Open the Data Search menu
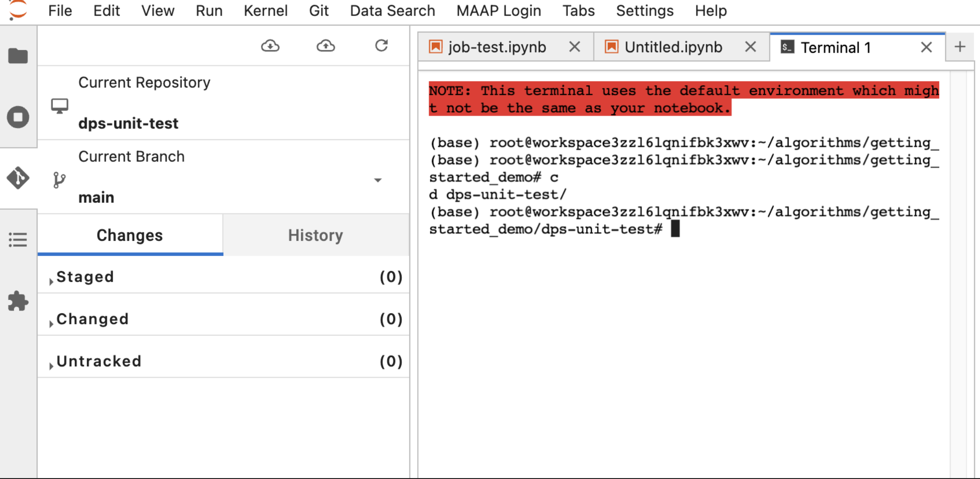Image resolution: width=980 pixels, height=479 pixels. click(x=392, y=11)
